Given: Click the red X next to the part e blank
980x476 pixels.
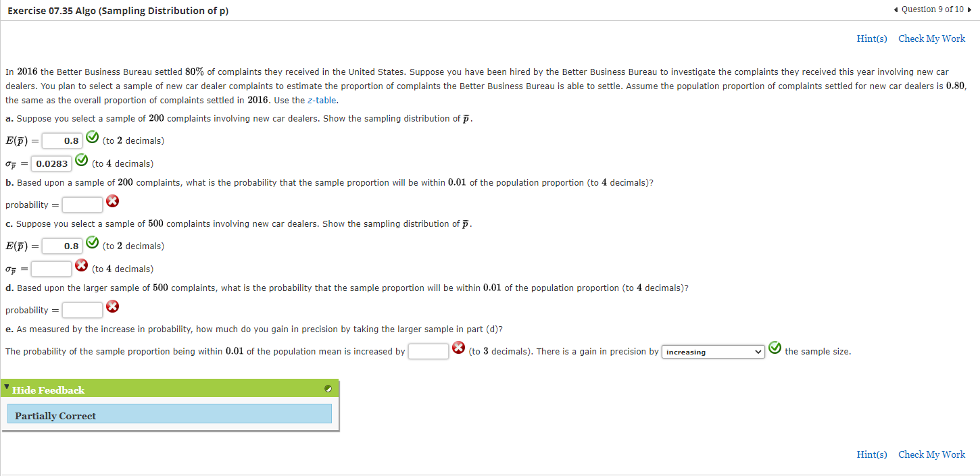Looking at the screenshot, I should point(458,347).
